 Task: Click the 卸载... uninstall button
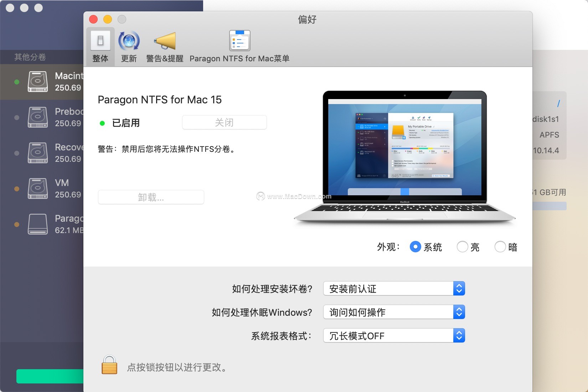(x=151, y=197)
